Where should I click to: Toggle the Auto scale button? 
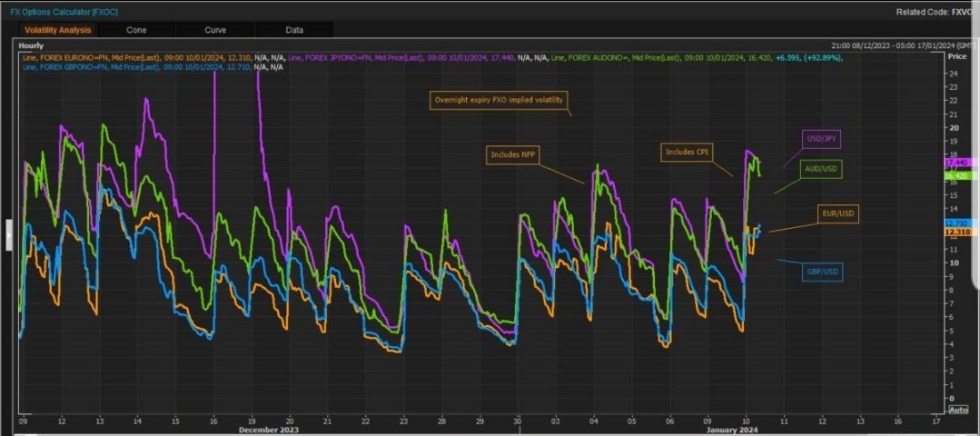957,410
